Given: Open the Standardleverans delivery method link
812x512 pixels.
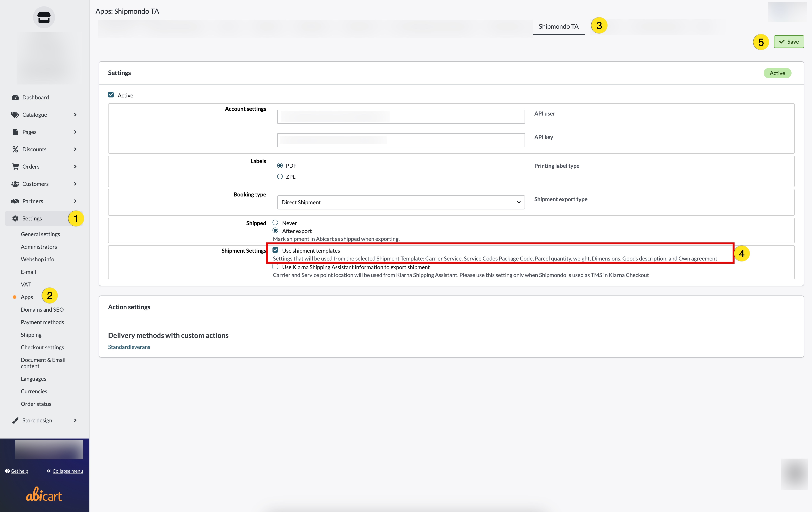Looking at the screenshot, I should coord(129,347).
